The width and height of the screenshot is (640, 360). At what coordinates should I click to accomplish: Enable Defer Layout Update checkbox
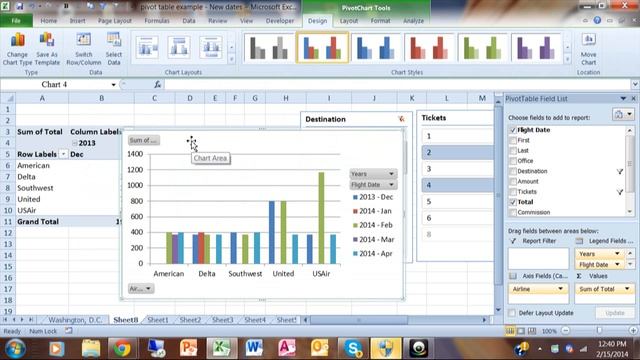pyautogui.click(x=512, y=313)
